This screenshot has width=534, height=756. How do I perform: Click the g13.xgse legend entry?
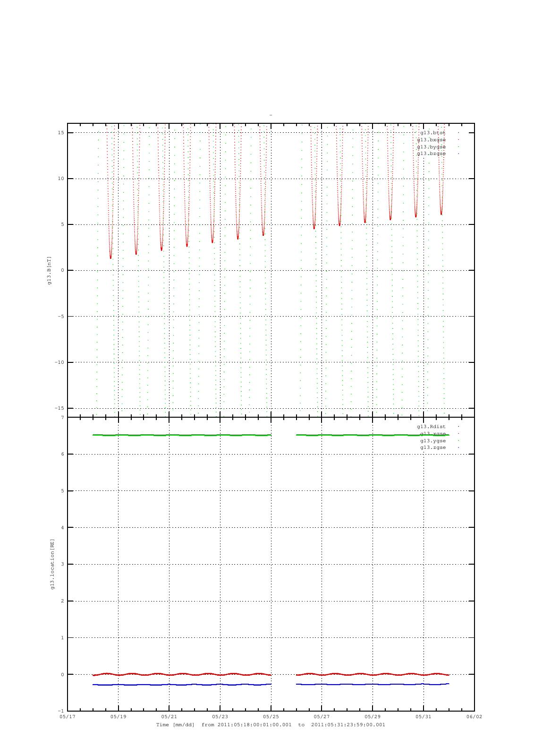click(x=432, y=434)
